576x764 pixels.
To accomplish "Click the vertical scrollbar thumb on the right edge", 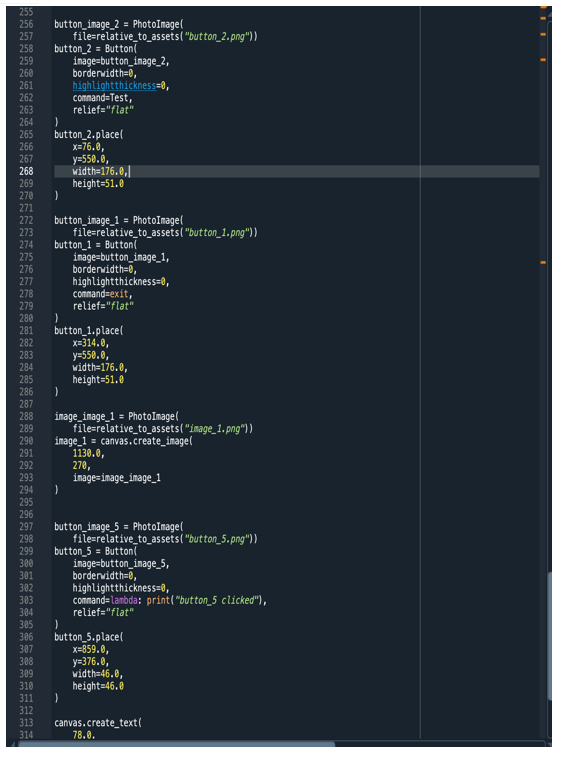I will 550,636.
